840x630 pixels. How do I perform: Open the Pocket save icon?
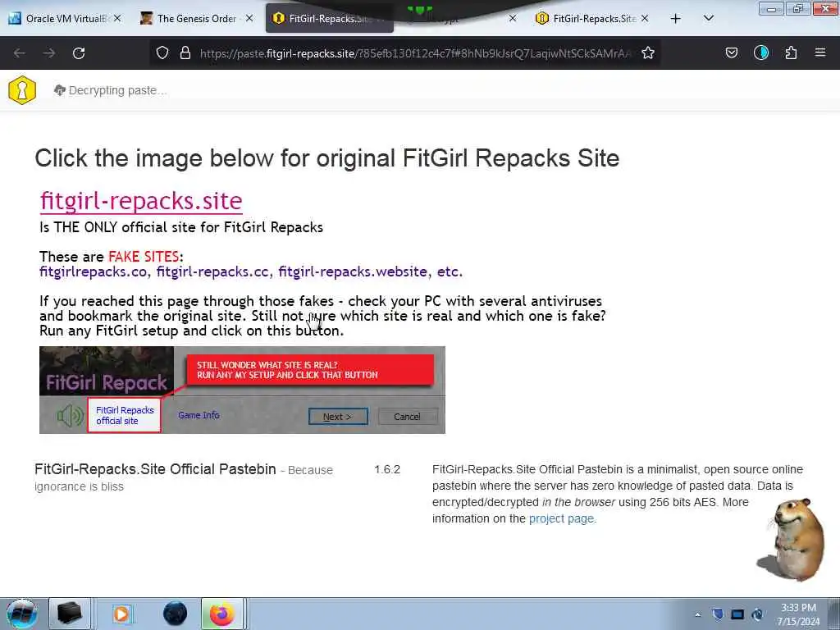[731, 52]
